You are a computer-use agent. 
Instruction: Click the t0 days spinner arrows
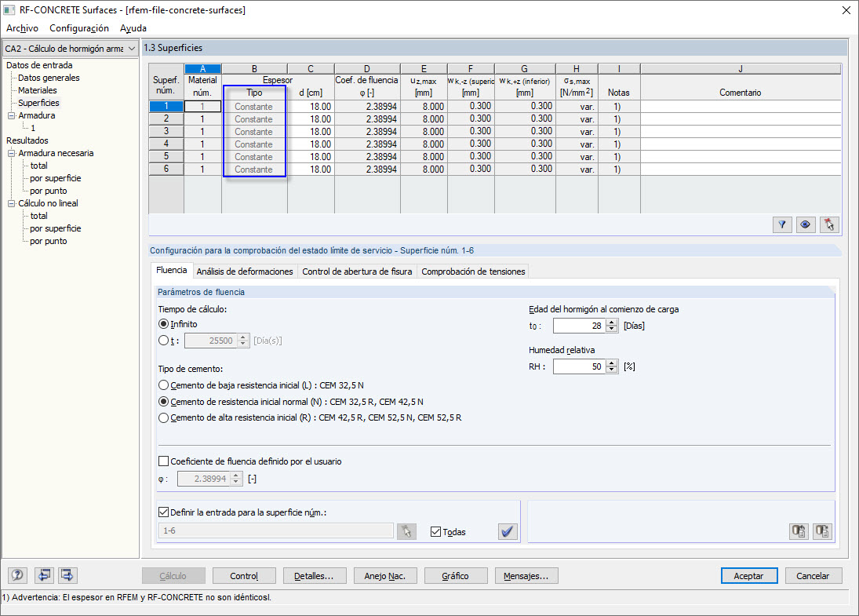612,326
